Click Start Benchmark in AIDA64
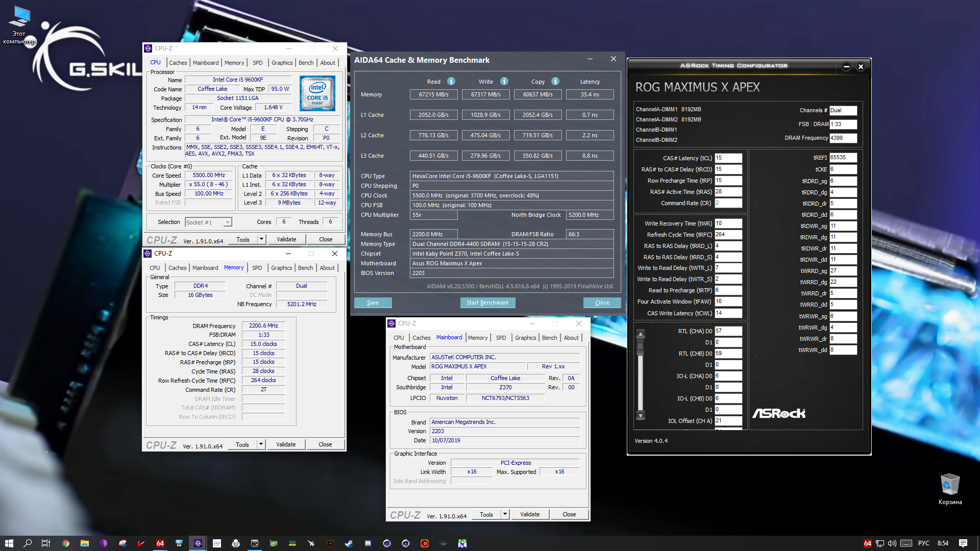 [487, 303]
